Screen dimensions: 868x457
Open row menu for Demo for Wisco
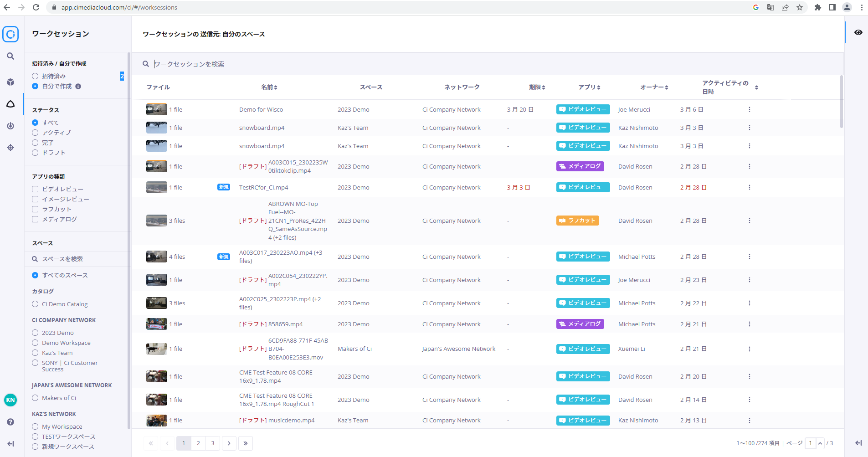[x=749, y=109]
